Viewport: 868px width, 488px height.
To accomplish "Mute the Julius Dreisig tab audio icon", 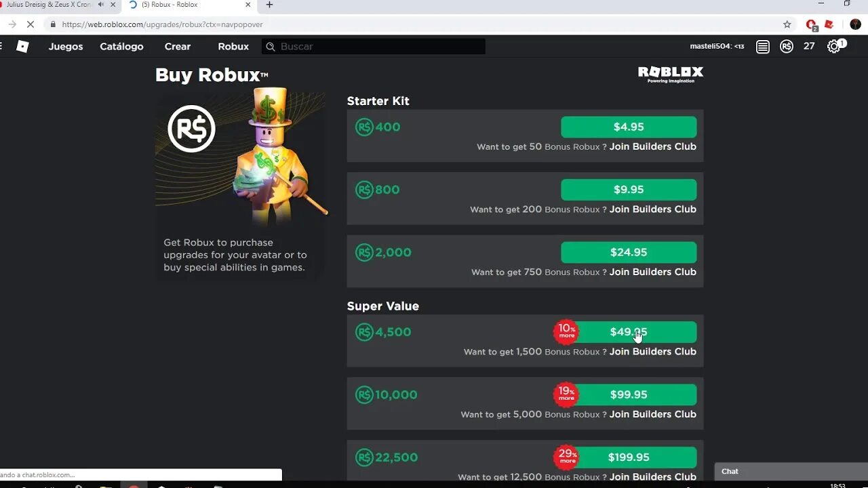I will 101,5.
